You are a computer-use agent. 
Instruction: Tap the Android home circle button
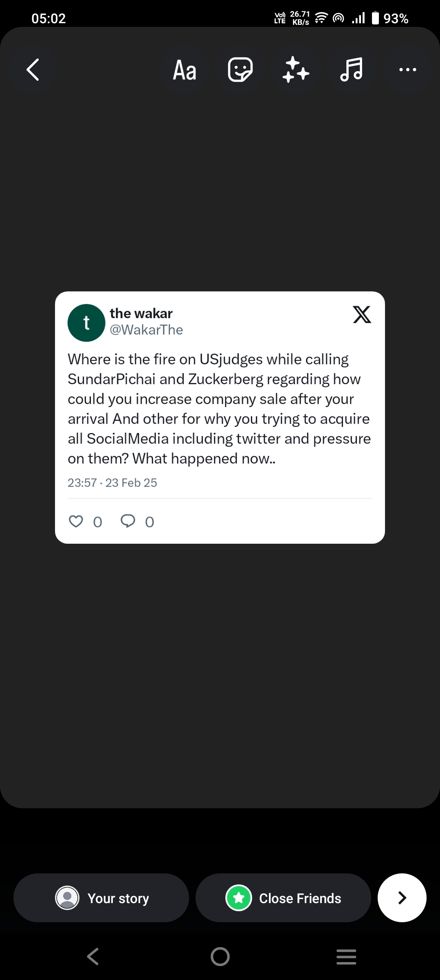(220, 956)
